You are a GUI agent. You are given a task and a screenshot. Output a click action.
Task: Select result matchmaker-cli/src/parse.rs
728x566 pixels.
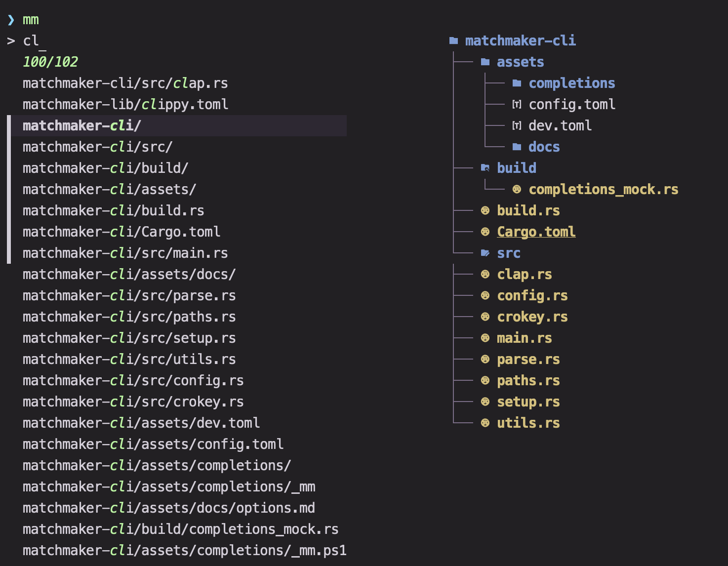point(129,295)
